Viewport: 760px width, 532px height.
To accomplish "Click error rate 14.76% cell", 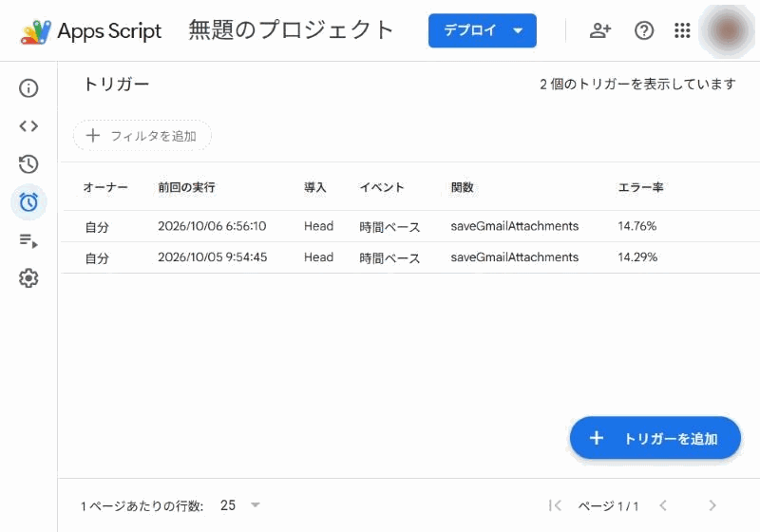I will [636, 226].
